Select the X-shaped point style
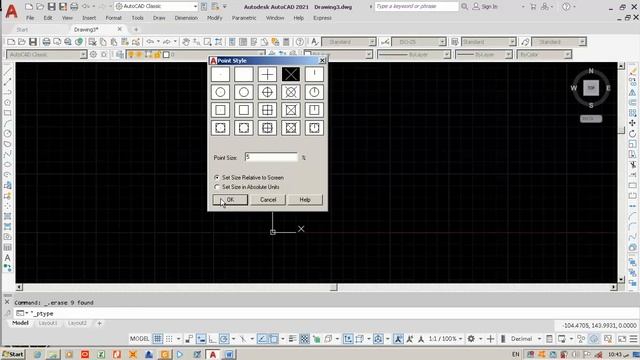 pos(291,74)
